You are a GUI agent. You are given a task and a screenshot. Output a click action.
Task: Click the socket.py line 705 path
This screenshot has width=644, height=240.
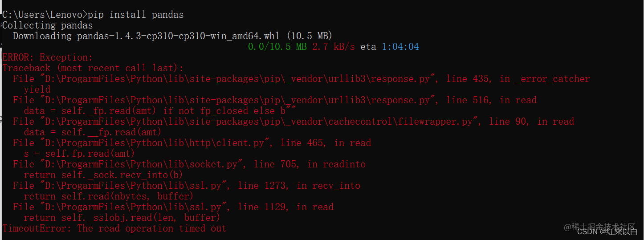(143, 164)
